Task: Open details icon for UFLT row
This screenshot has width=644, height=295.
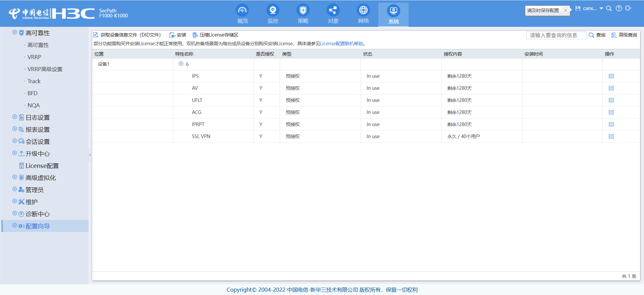Action: [x=611, y=100]
